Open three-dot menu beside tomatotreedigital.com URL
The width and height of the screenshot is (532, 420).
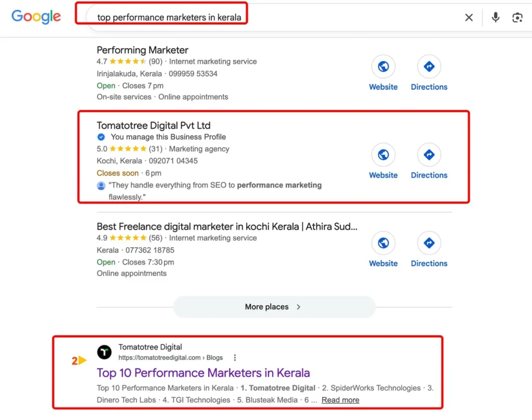(x=235, y=358)
